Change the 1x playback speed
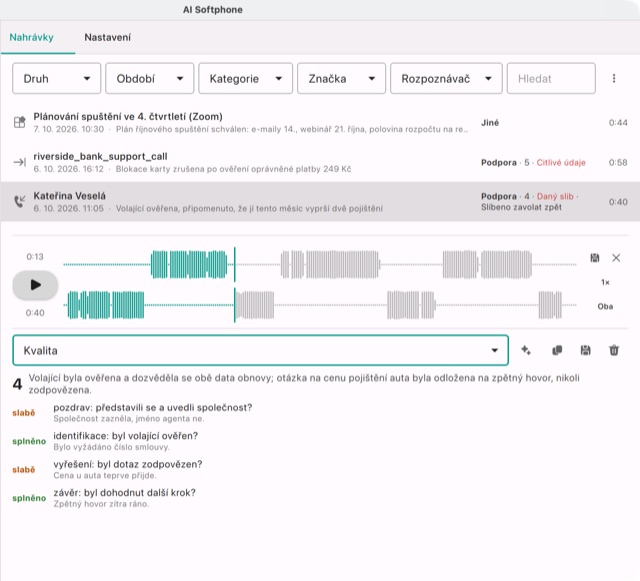 point(605,282)
